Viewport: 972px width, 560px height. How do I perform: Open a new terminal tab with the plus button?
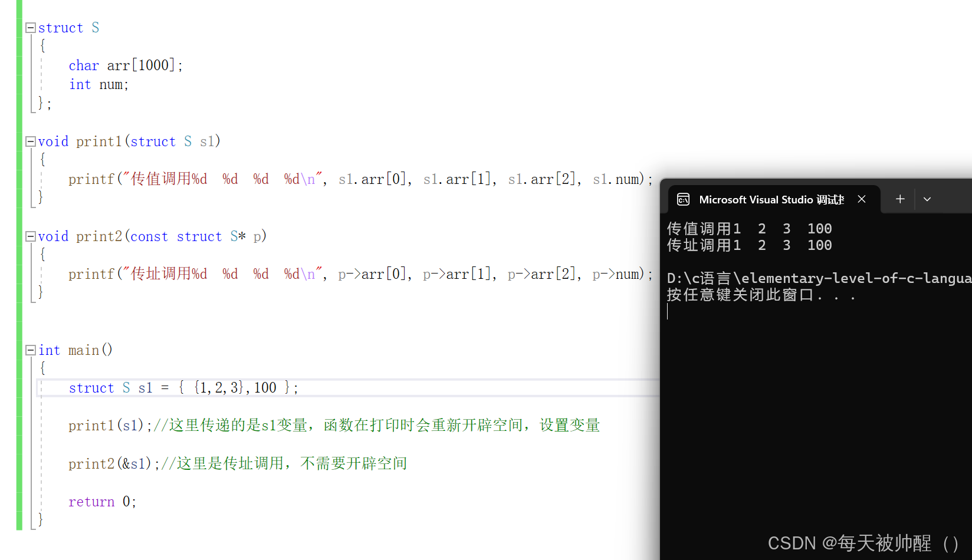[899, 199]
